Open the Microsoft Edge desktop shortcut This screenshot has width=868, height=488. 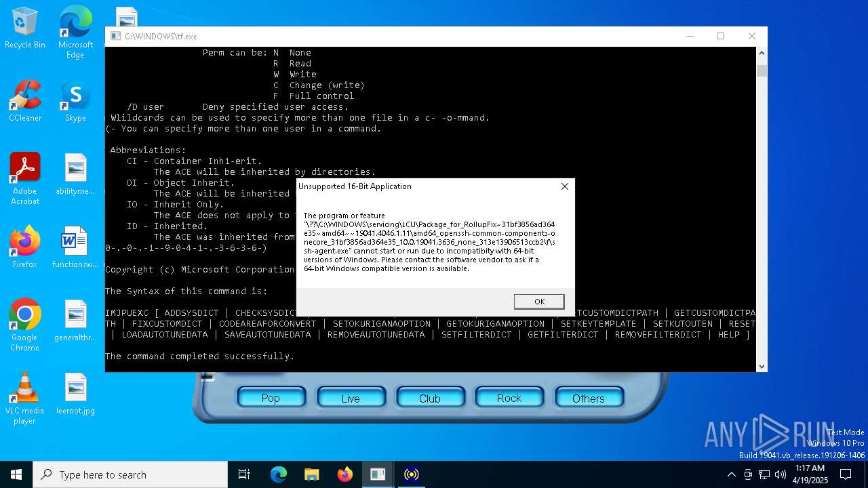75,33
